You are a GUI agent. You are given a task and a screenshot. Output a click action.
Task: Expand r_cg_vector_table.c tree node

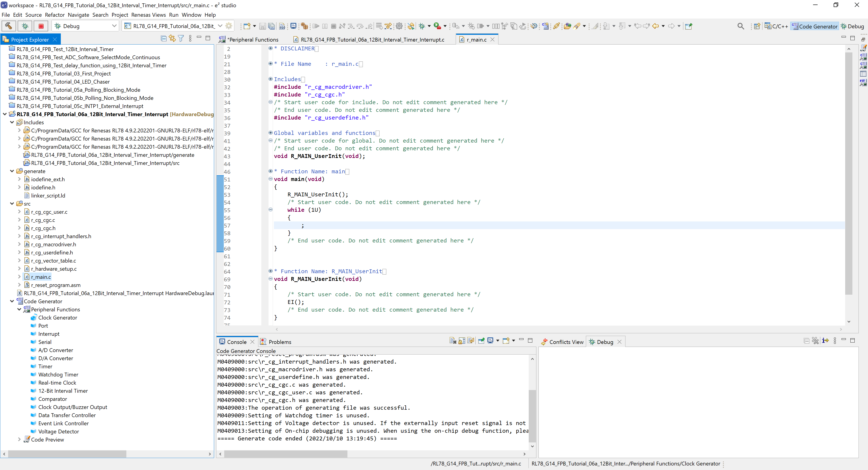click(x=19, y=261)
